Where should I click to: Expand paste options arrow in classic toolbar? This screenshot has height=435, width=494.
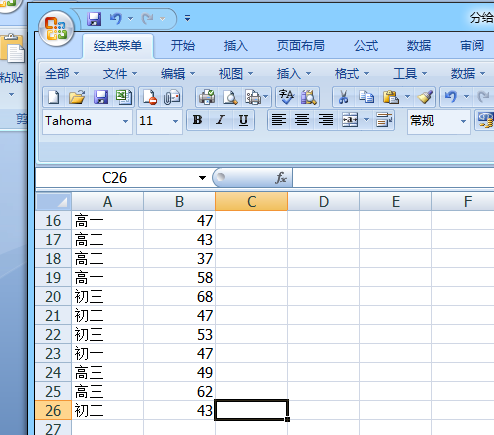pyautogui.click(x=407, y=97)
